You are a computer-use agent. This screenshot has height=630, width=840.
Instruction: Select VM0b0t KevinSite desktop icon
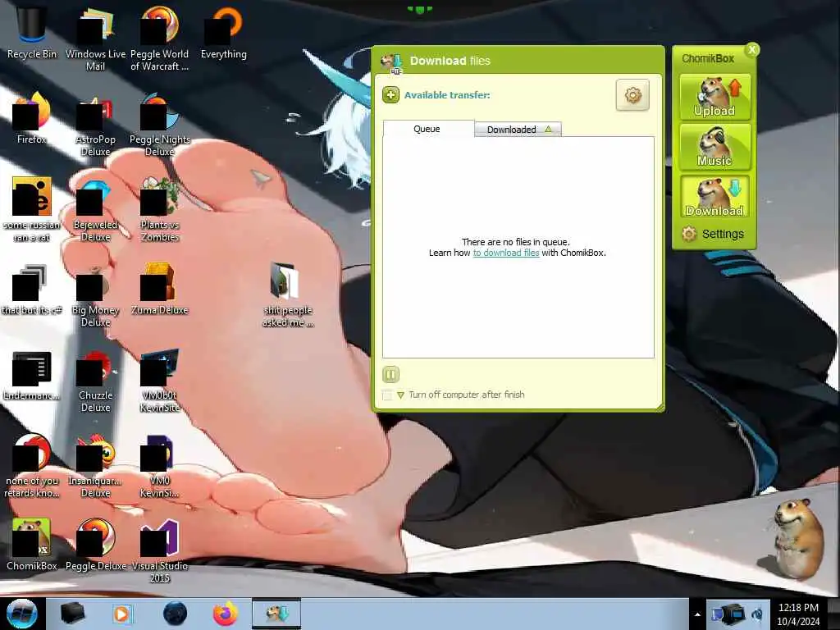click(x=160, y=379)
